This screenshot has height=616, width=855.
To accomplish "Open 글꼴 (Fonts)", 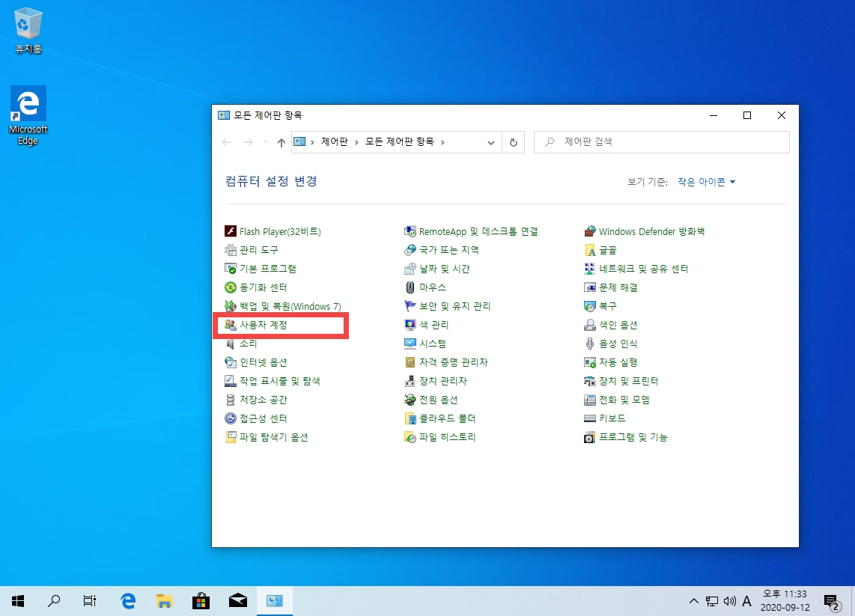I will [606, 250].
